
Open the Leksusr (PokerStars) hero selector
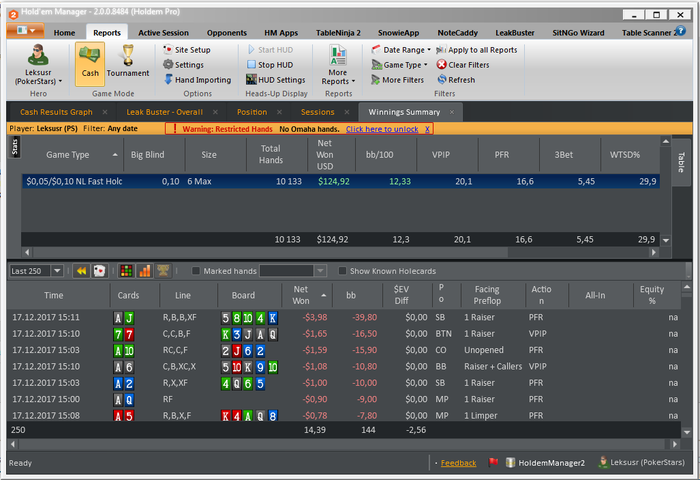tap(38, 65)
